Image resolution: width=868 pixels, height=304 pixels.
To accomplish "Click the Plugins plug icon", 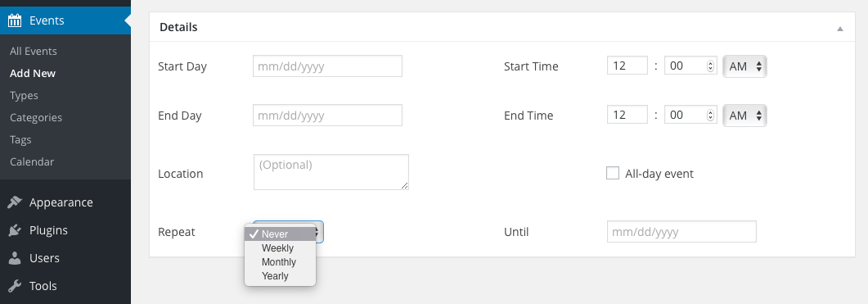I will click(x=15, y=230).
